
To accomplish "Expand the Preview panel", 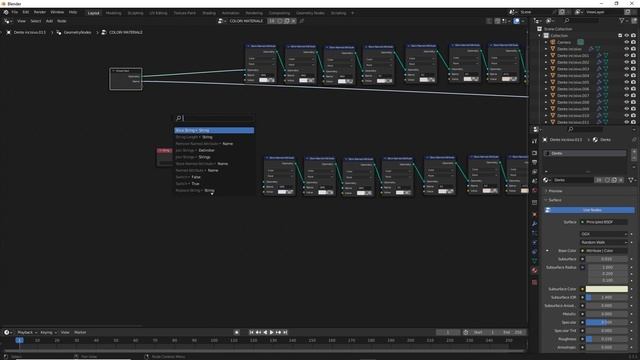I will tap(556, 191).
